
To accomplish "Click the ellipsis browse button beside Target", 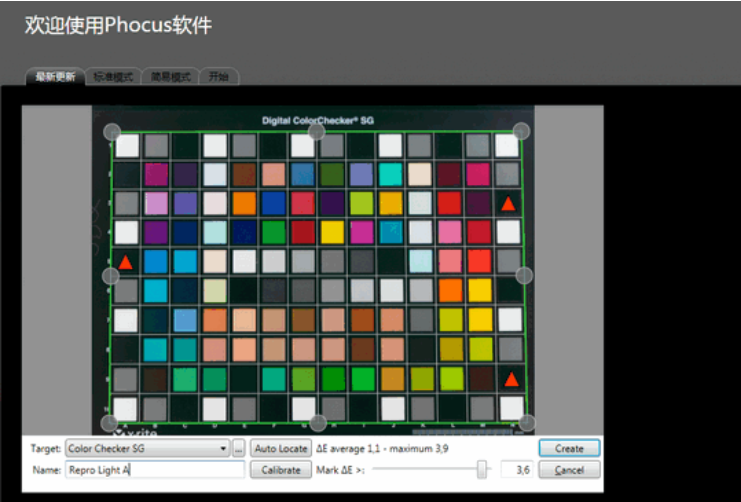I will 239,449.
